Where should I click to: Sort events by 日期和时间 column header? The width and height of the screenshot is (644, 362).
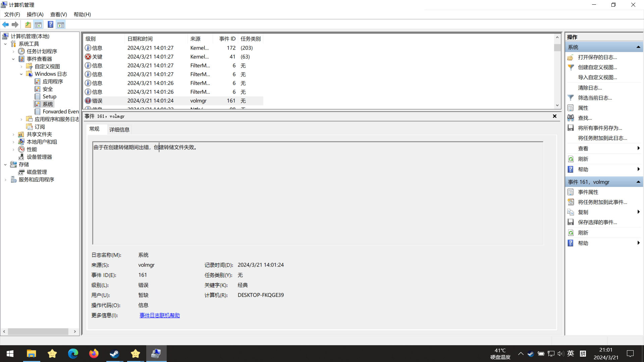point(156,39)
